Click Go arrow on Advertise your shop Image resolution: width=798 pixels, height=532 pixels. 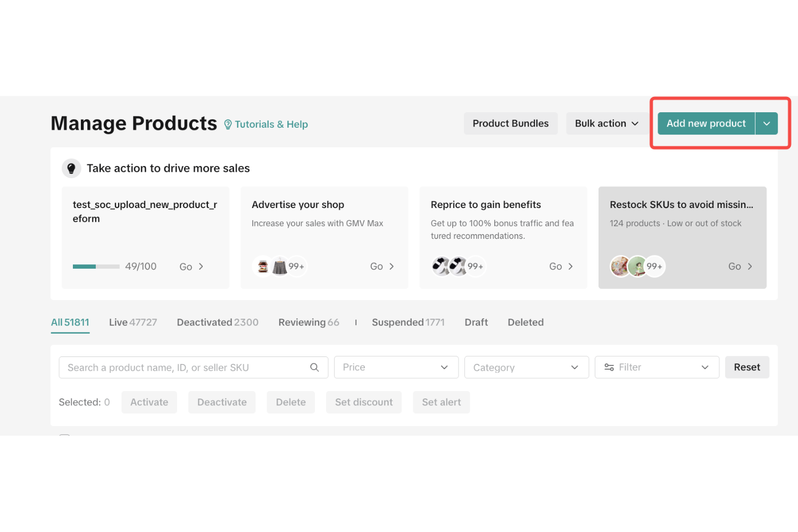tap(391, 267)
